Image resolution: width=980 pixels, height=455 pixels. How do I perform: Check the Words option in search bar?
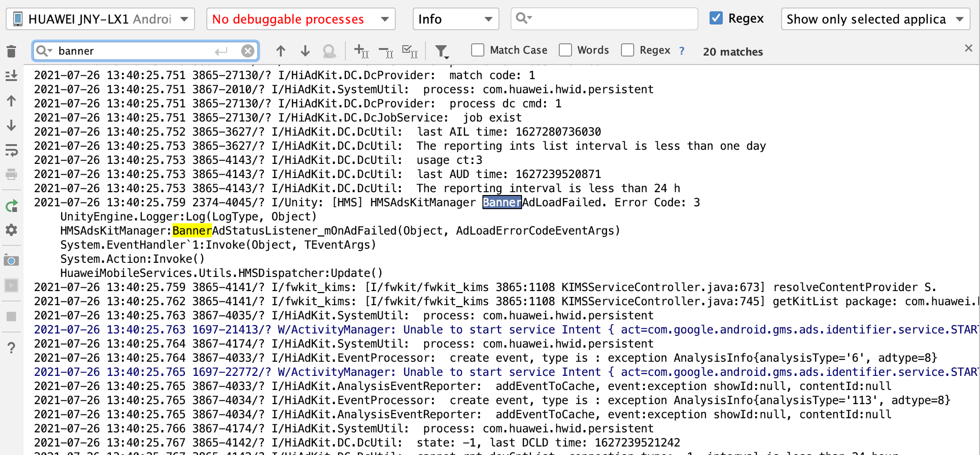(x=564, y=50)
